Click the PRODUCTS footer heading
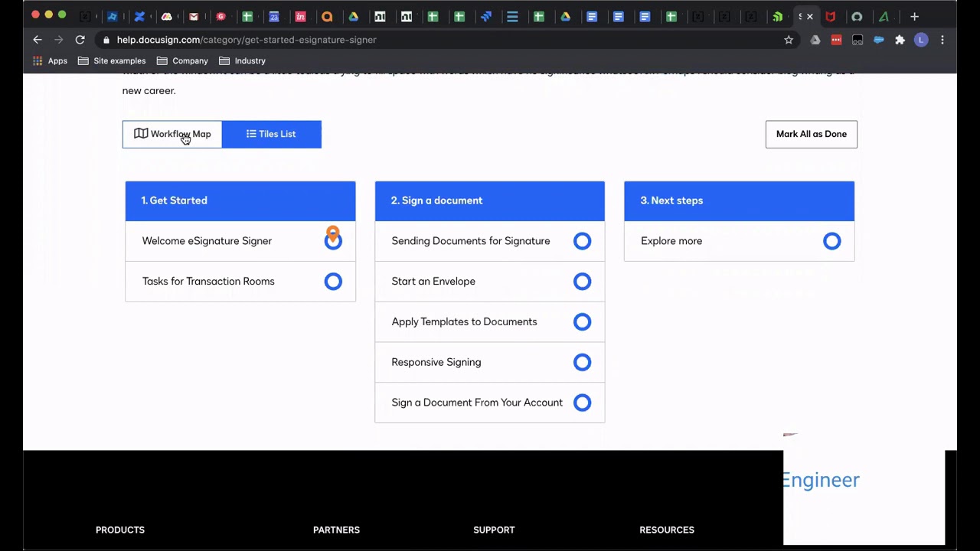This screenshot has height=551, width=980. point(120,530)
